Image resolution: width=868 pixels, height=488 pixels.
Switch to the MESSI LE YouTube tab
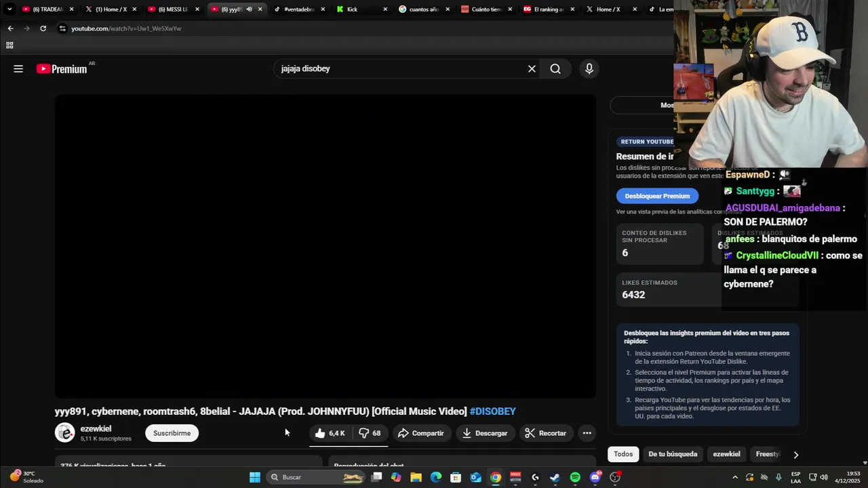tap(172, 9)
